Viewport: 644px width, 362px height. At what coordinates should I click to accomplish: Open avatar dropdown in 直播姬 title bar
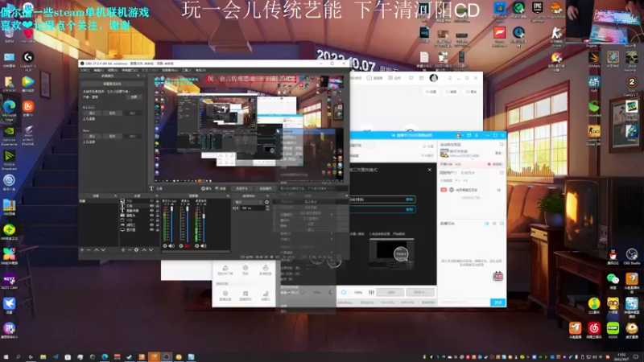tap(460, 135)
